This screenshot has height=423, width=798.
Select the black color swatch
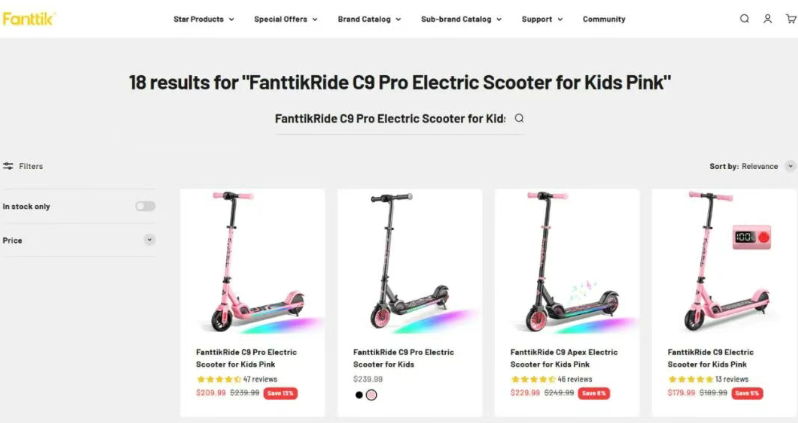(x=359, y=395)
